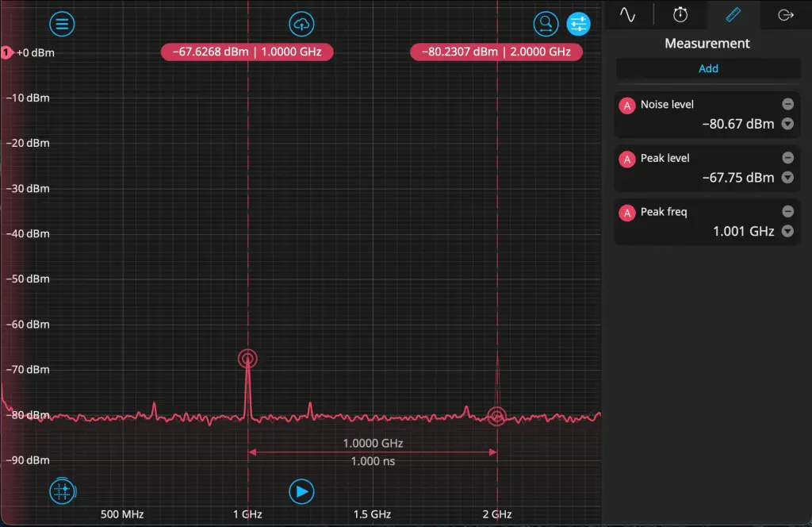
Task: Select the 2.0000 GHz cursor readout label
Action: [x=496, y=52]
